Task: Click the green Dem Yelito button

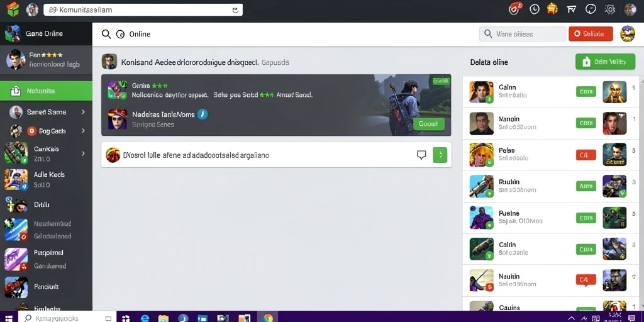Action: pyautogui.click(x=606, y=62)
